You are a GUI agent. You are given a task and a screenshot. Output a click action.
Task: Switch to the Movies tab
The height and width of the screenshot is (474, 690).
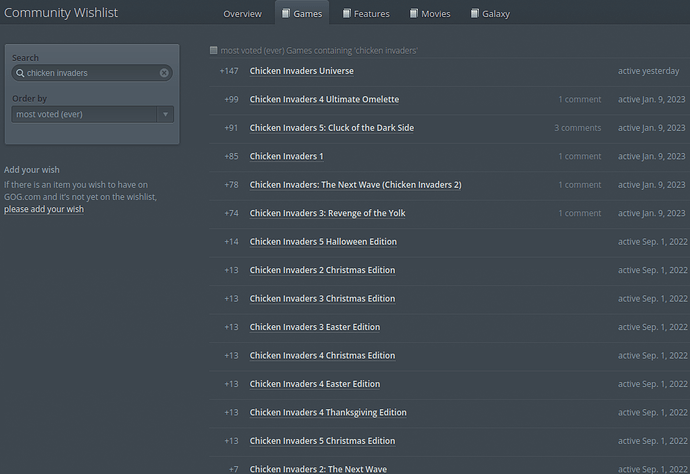pyautogui.click(x=430, y=14)
